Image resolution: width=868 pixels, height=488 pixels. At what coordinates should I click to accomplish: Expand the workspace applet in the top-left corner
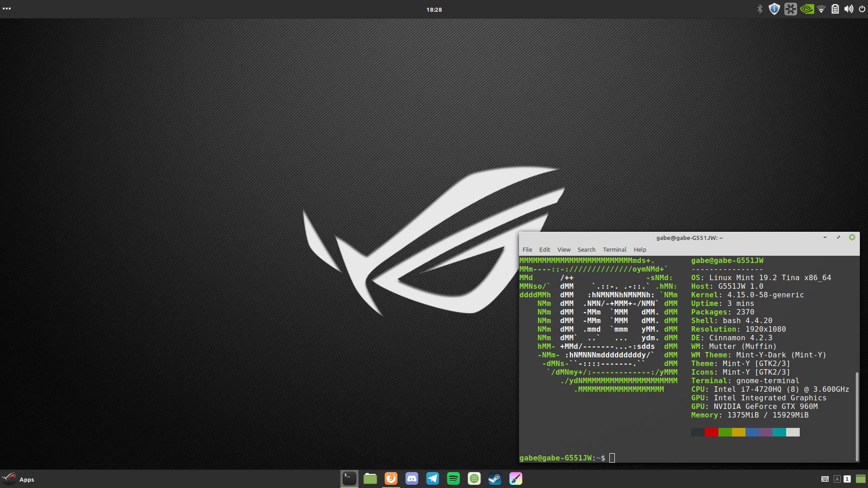tap(7, 8)
